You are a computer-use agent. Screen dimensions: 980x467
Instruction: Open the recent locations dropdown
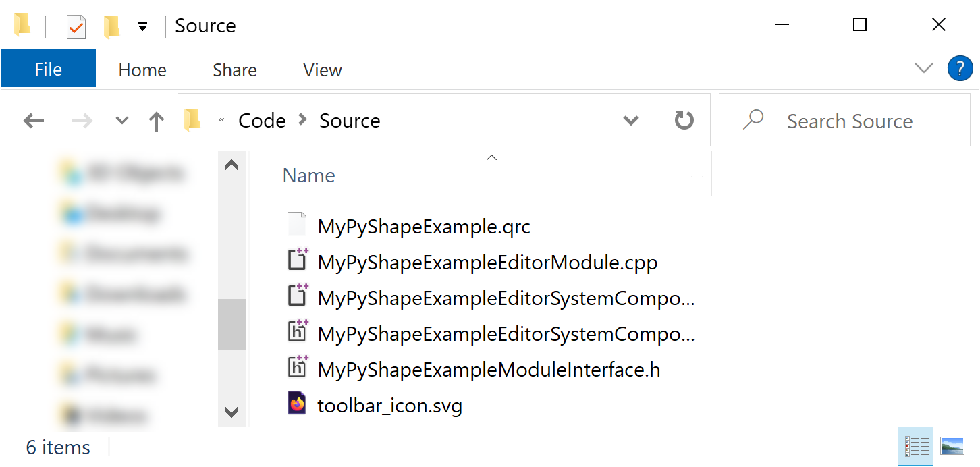(122, 121)
